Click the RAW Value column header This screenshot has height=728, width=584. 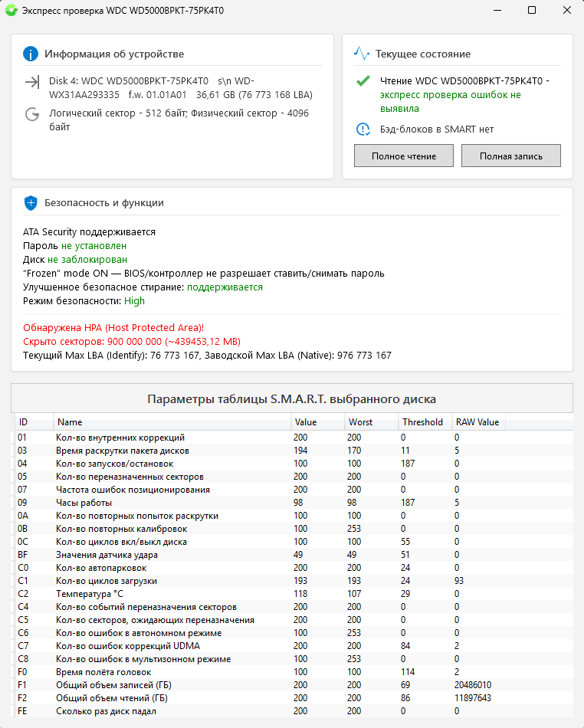tap(477, 422)
